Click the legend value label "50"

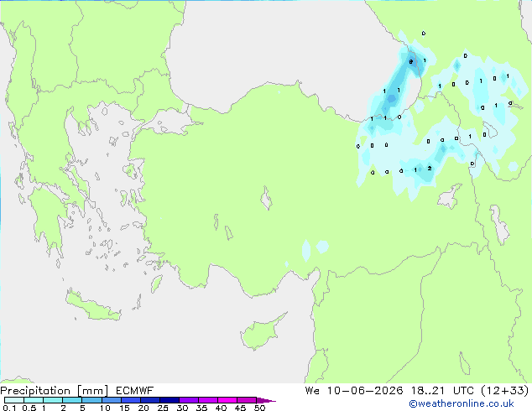259,408
